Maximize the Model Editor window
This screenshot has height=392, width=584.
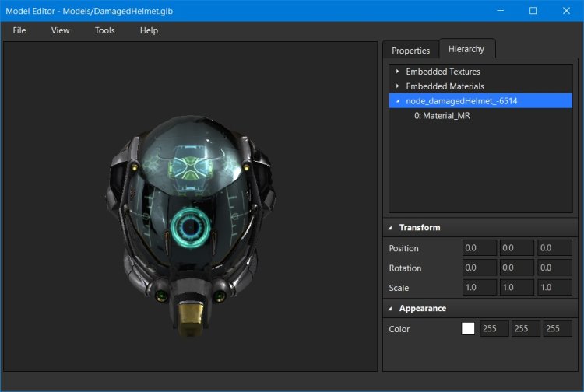click(x=533, y=11)
